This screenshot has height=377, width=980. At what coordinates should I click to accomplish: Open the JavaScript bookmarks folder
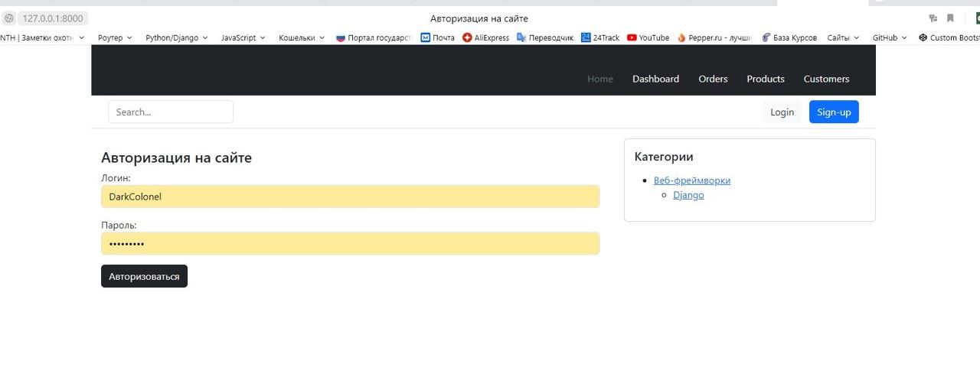point(243,37)
